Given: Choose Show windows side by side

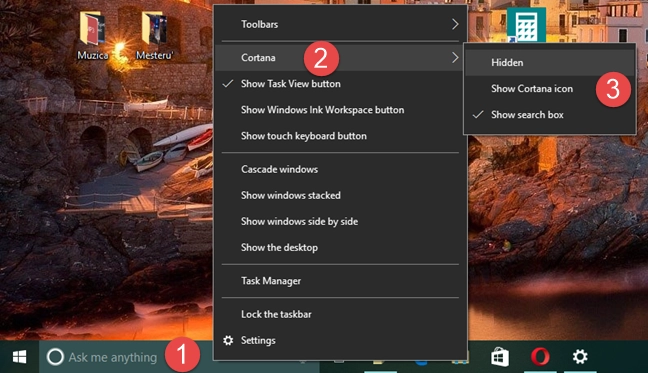Looking at the screenshot, I should click(x=341, y=221).
